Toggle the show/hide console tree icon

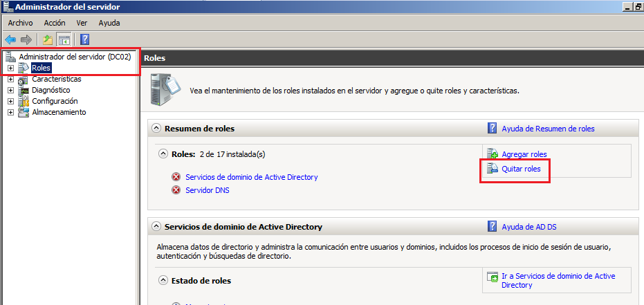coord(64,39)
